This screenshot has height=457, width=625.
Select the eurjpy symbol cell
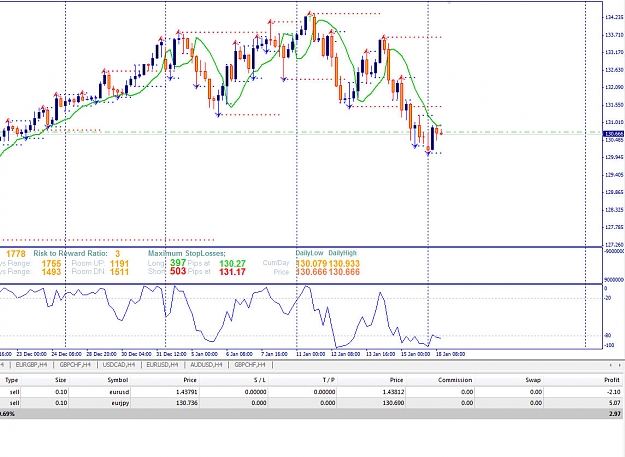120,403
